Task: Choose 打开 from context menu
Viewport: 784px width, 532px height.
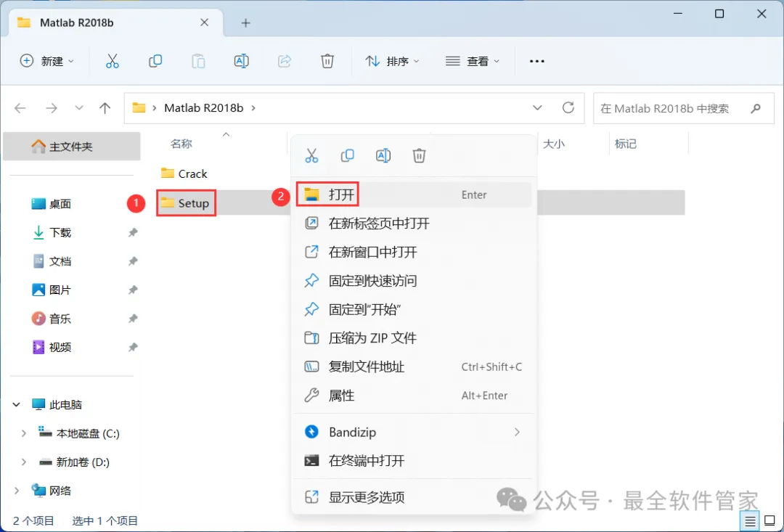Action: [414, 195]
